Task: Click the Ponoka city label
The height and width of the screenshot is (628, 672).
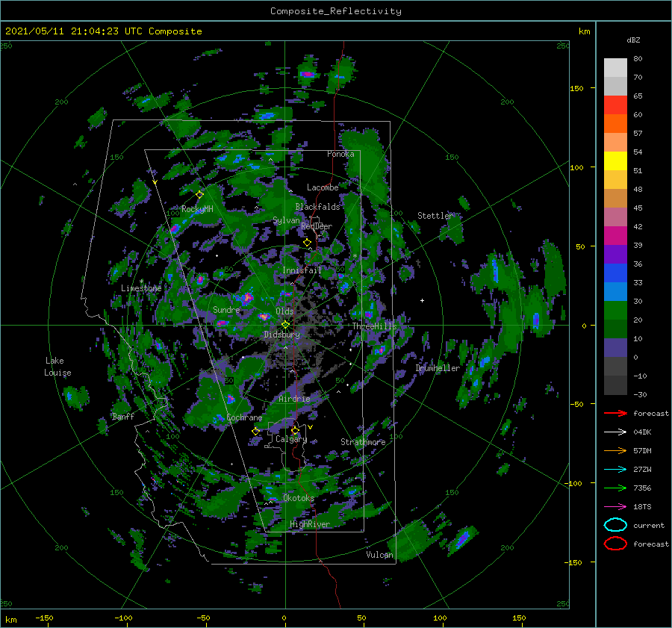Action: point(340,154)
